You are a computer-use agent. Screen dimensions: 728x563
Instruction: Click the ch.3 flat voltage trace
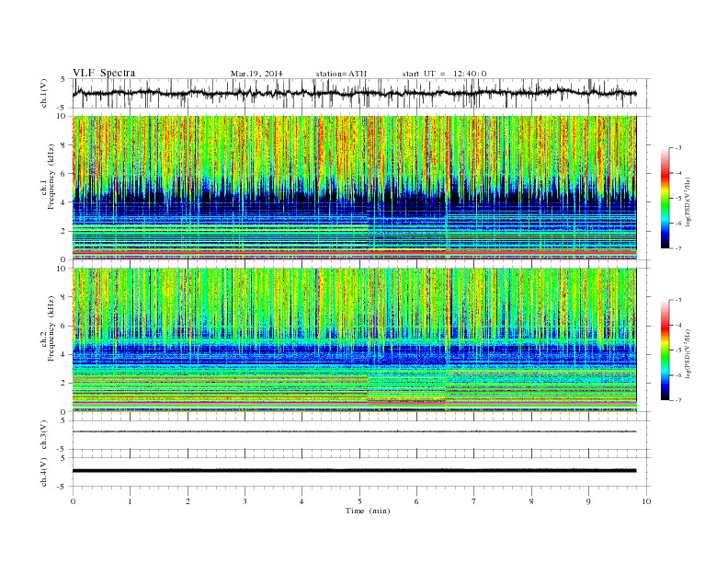[x=354, y=431]
